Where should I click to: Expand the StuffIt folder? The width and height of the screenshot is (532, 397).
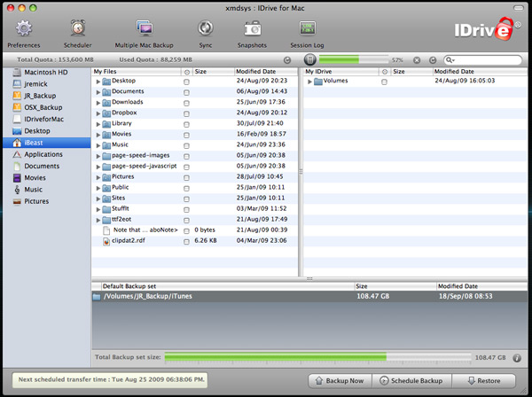tap(98, 209)
